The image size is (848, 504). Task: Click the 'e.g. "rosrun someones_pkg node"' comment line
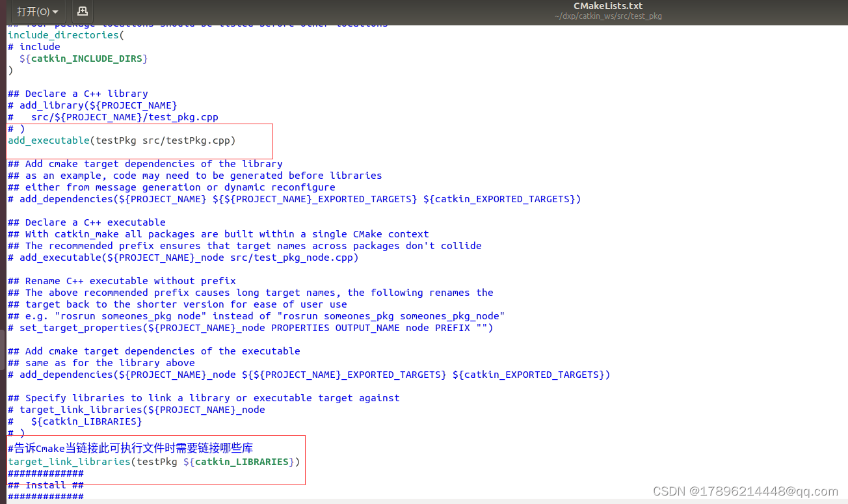(256, 316)
